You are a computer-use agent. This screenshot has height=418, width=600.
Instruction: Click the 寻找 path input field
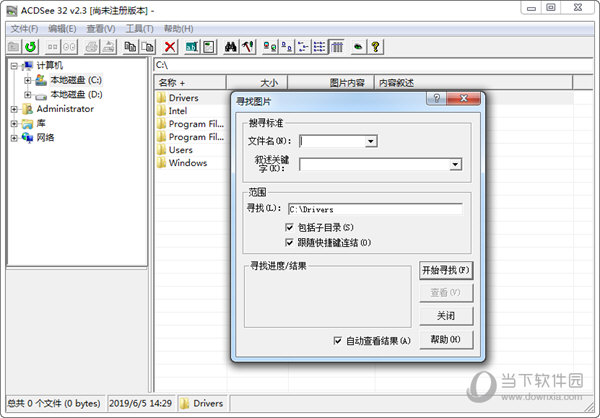tap(374, 209)
